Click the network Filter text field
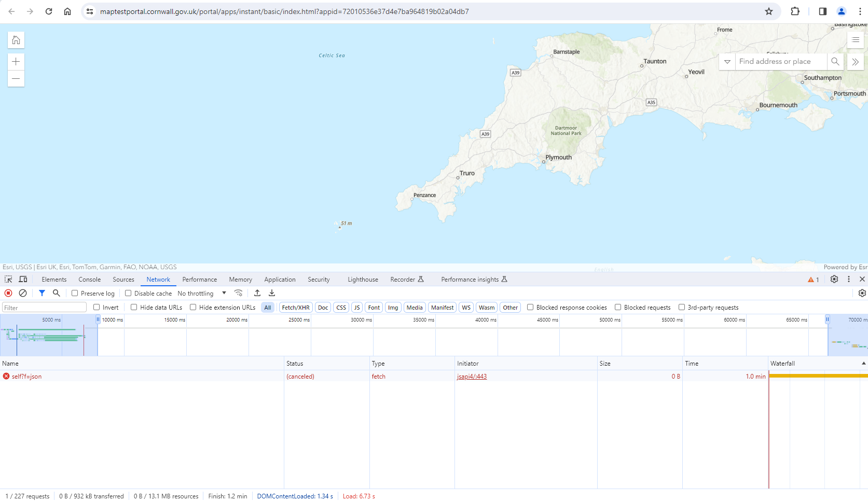Viewport: 868px width, 501px height. (44, 308)
